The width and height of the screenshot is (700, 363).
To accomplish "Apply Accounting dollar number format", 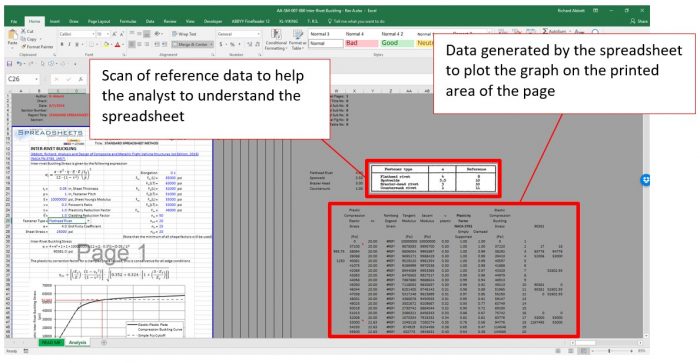I will tap(222, 45).
